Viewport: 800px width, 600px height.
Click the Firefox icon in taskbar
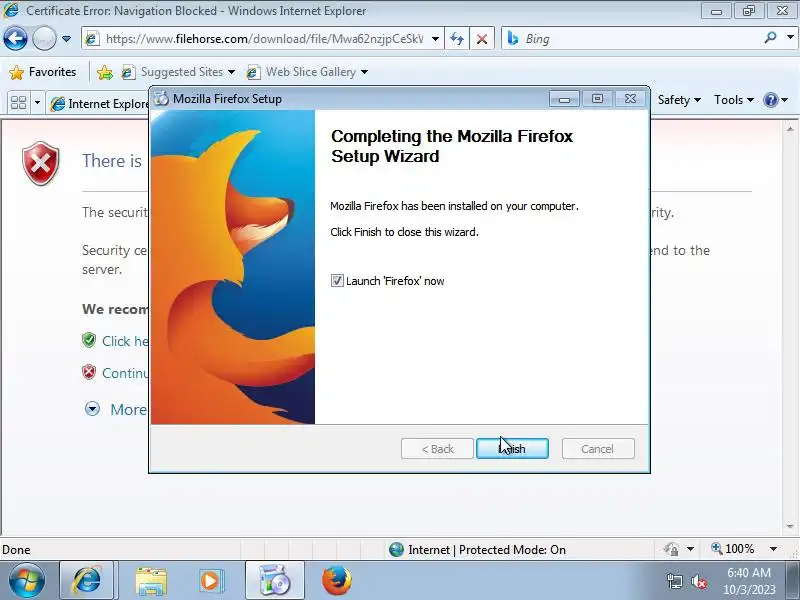(337, 581)
